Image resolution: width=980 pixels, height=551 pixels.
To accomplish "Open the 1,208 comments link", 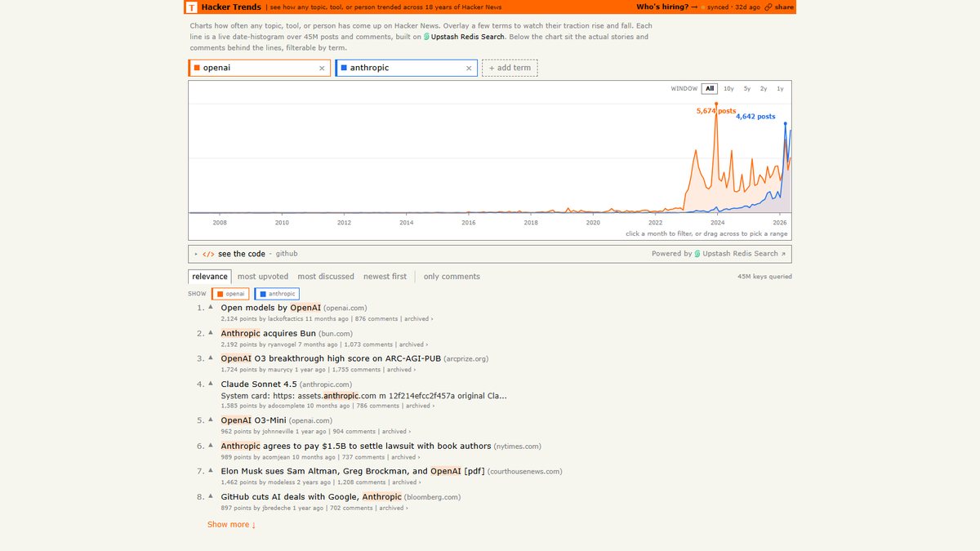I will (x=363, y=482).
